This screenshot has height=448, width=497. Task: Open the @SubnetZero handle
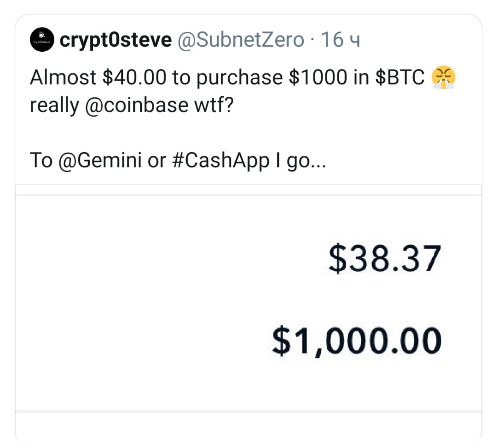[x=241, y=40]
